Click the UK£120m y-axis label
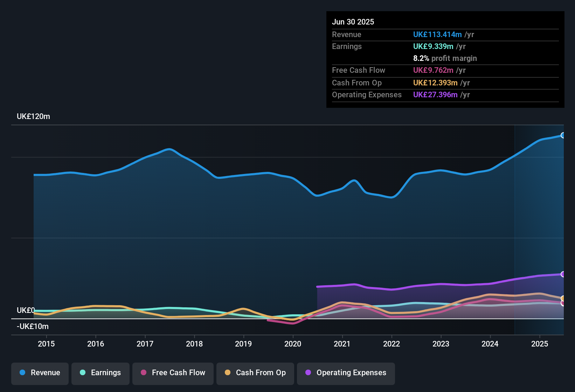This screenshot has width=575, height=392. click(x=33, y=117)
